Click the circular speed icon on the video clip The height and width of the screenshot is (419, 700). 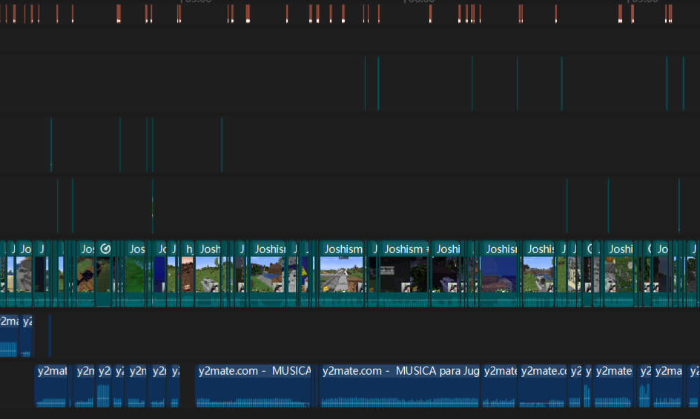tap(105, 249)
